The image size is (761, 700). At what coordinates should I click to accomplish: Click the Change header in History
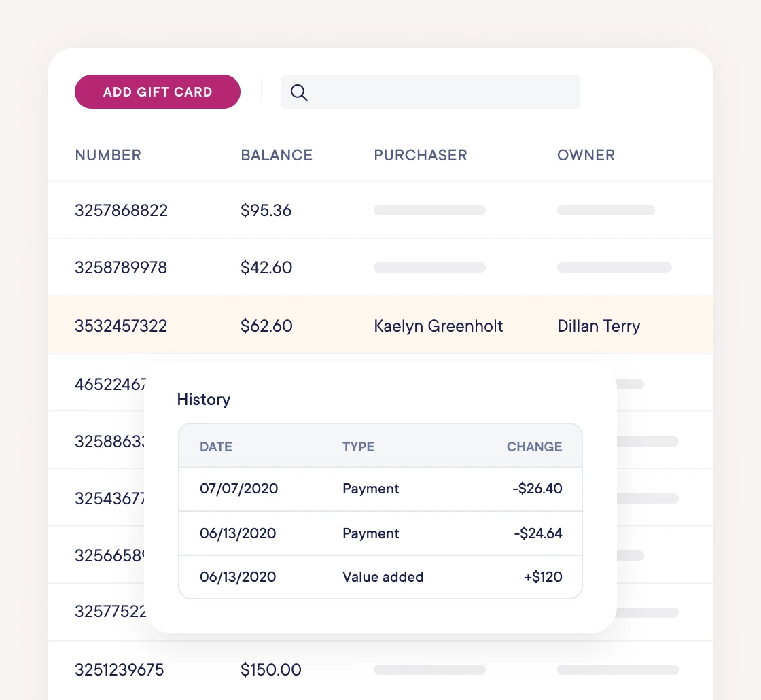pyautogui.click(x=534, y=447)
